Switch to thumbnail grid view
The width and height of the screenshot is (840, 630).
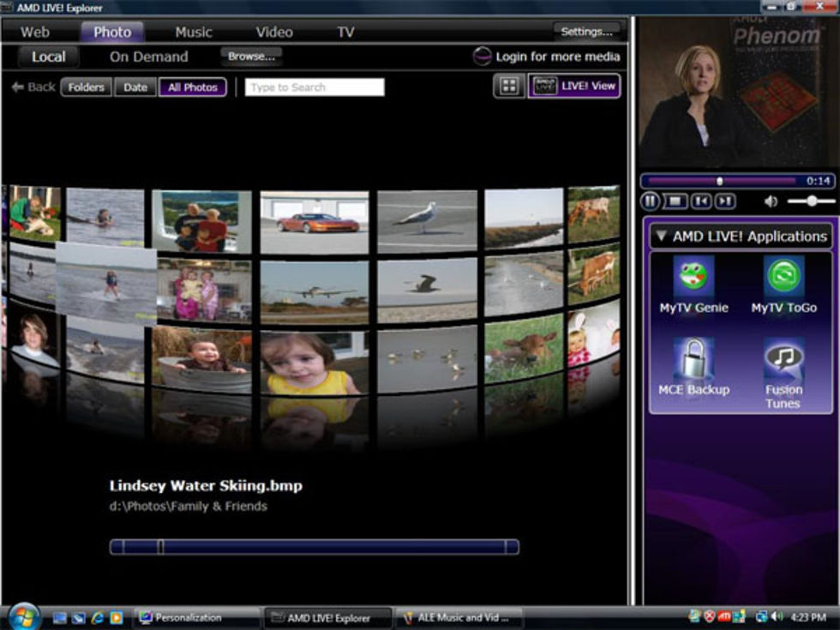point(509,87)
